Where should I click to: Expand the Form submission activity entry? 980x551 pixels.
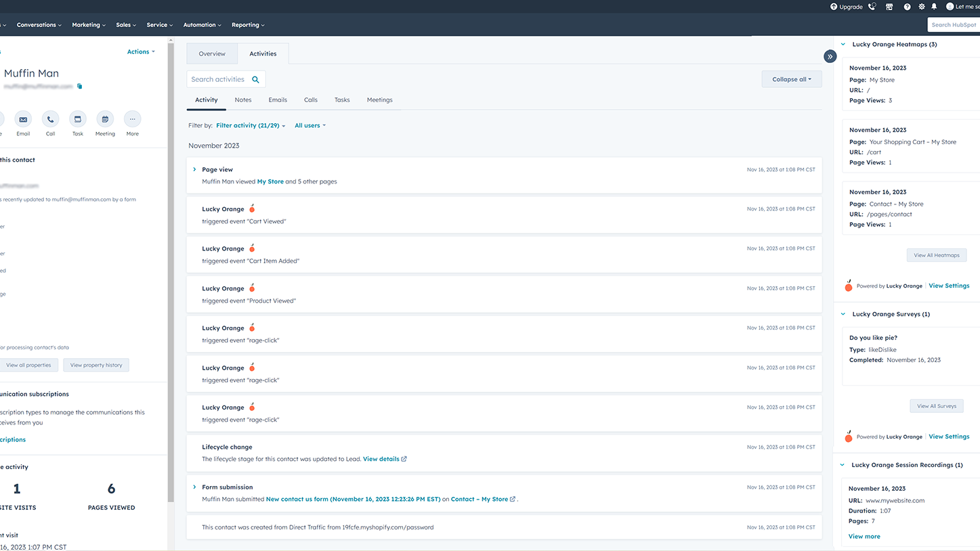(x=194, y=487)
